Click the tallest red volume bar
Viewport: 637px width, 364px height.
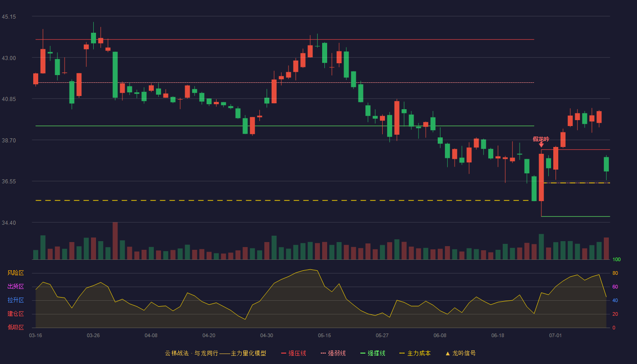(115, 241)
